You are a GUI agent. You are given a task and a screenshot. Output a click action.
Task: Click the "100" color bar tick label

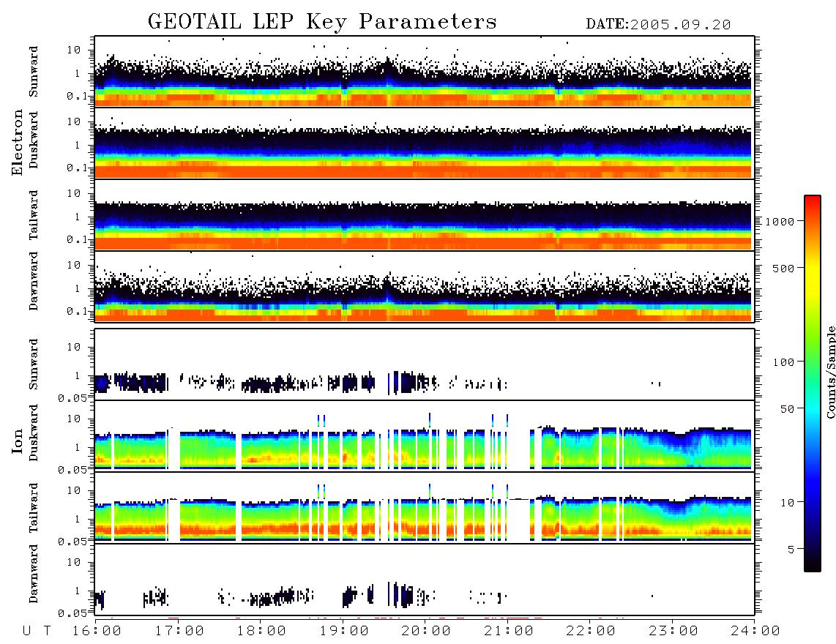pos(783,362)
